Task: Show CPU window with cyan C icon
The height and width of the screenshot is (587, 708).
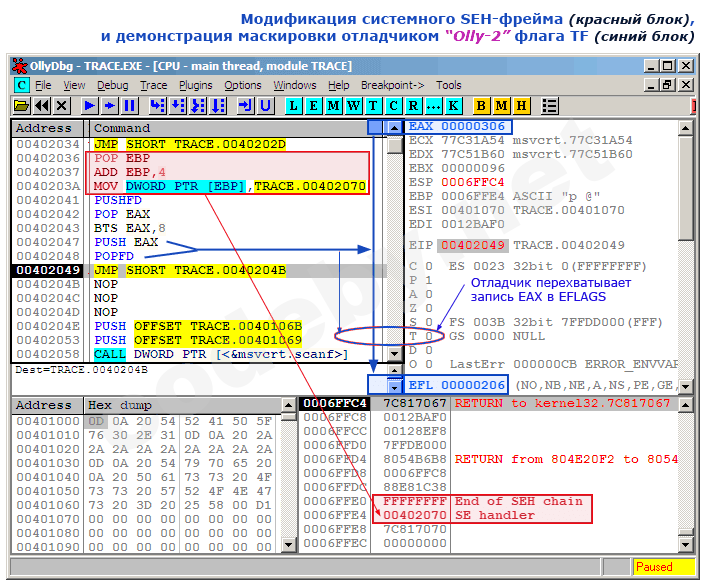Action: point(393,106)
